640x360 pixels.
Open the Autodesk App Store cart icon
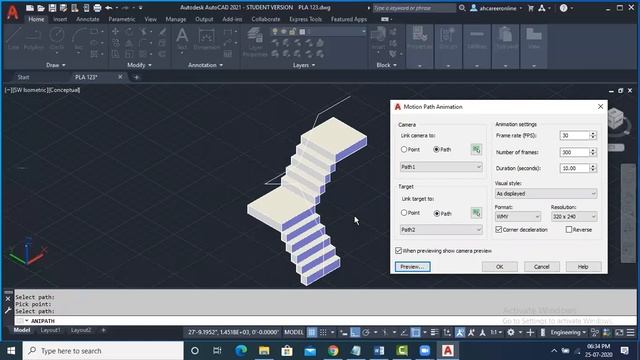pos(531,8)
